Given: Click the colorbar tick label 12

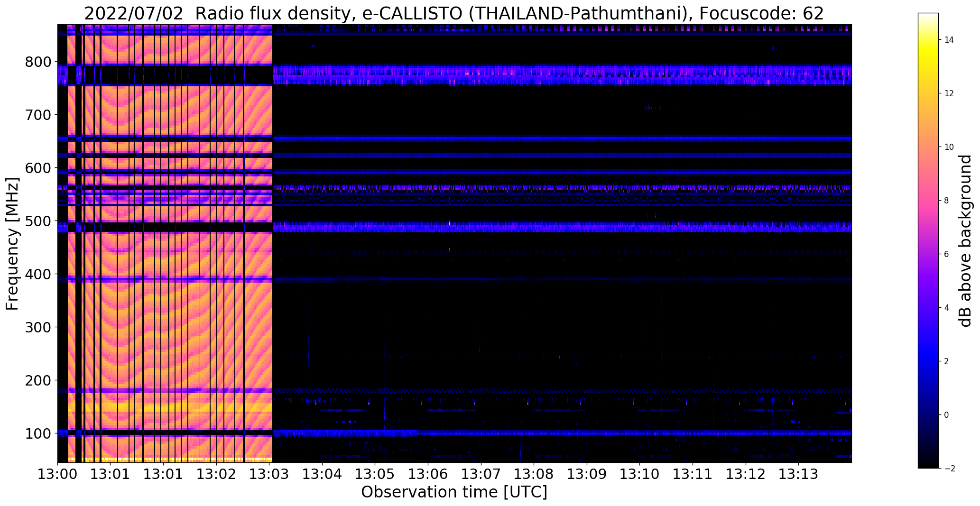Looking at the screenshot, I should 949,93.
